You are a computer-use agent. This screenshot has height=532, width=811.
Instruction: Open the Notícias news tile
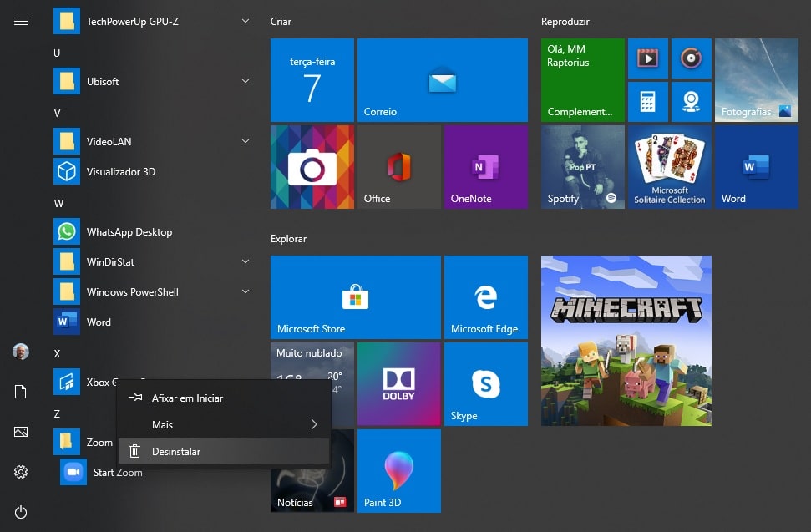tap(312, 491)
